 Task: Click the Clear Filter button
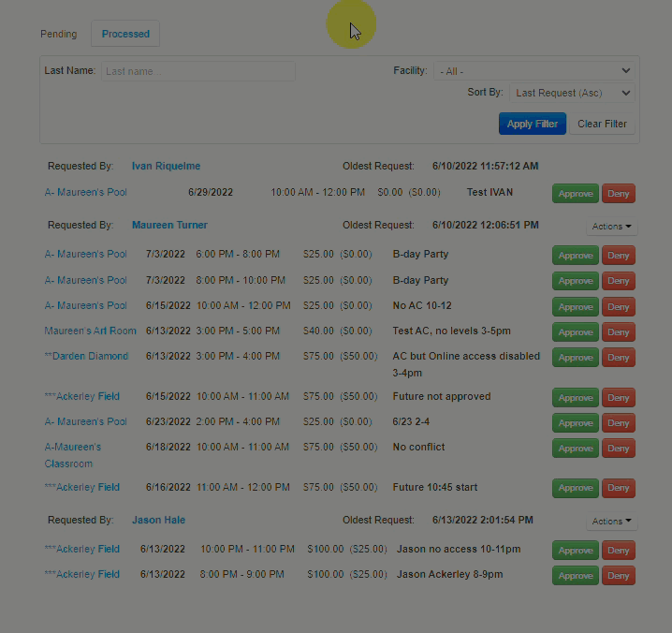(x=602, y=124)
